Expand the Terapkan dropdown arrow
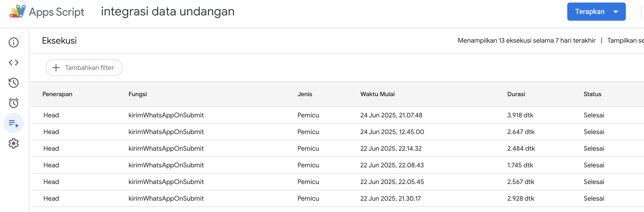This screenshot has width=644, height=212. click(x=616, y=12)
